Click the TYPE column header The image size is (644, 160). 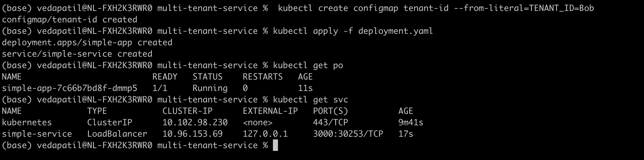pos(97,111)
